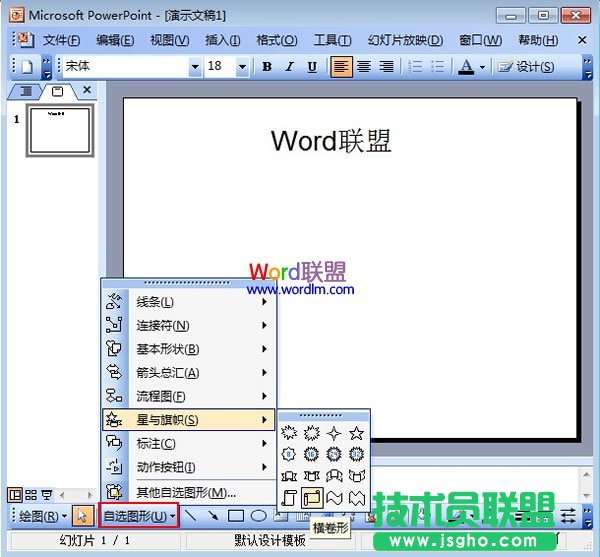Choose 其他自选图形(M)... option
The height and width of the screenshot is (557, 600).
click(189, 492)
